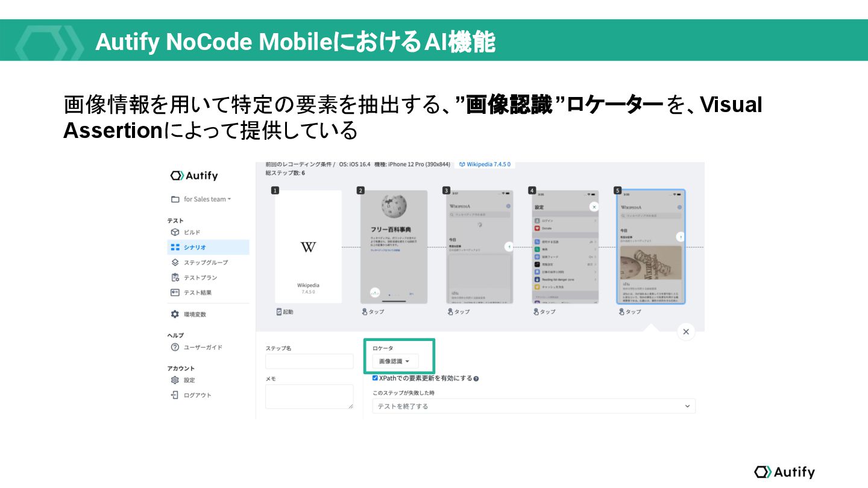
Task: Select step 5 highlighted thumbnail
Action: tap(650, 246)
